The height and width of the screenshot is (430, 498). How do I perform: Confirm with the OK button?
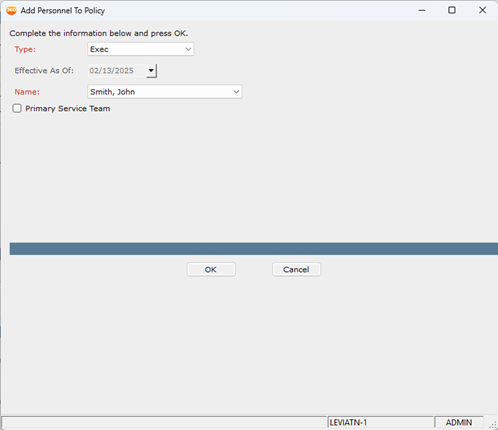[x=211, y=269]
